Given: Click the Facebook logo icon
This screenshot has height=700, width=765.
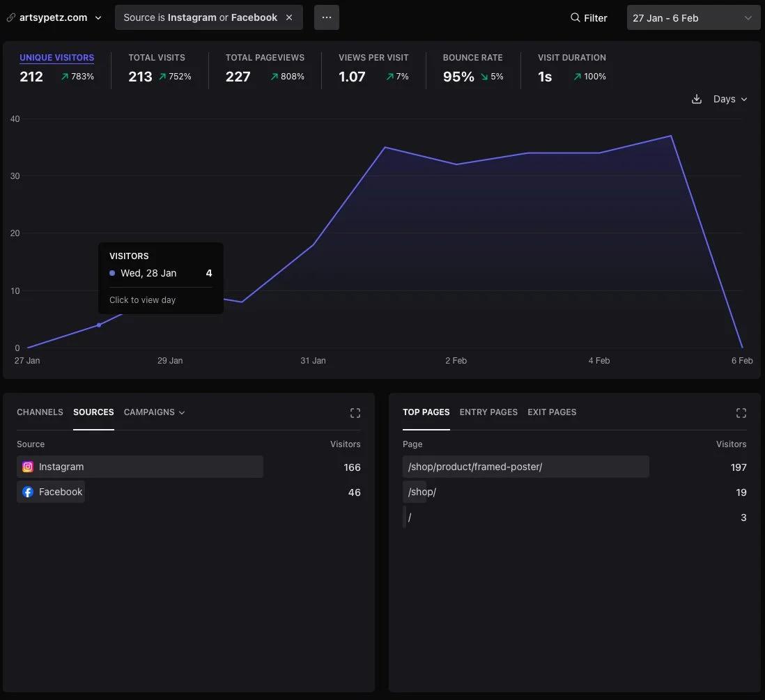Looking at the screenshot, I should pos(28,492).
